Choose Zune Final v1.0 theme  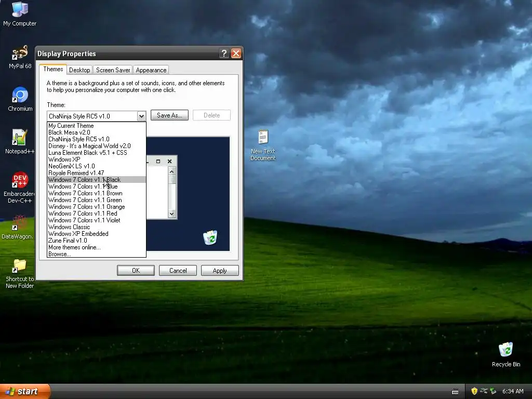[97, 241]
